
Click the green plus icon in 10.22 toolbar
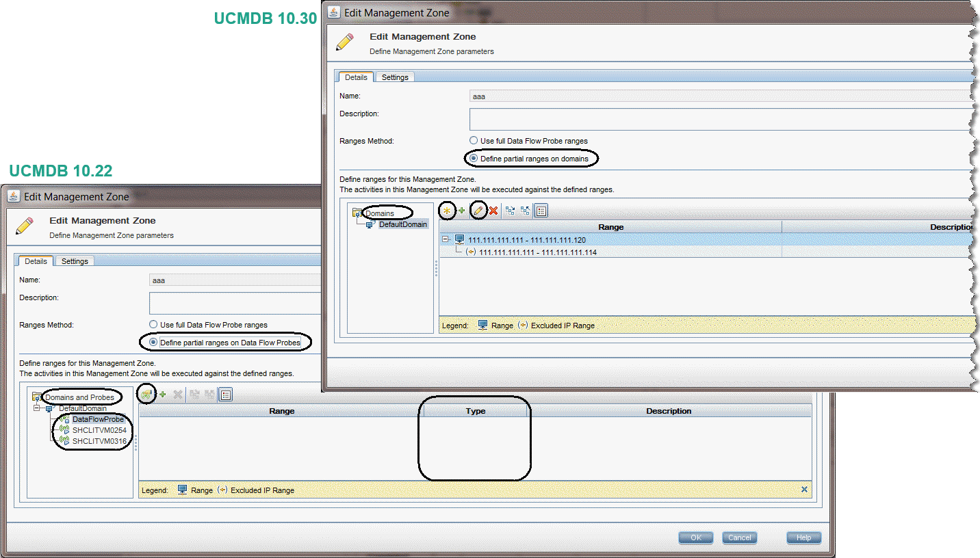point(163,395)
